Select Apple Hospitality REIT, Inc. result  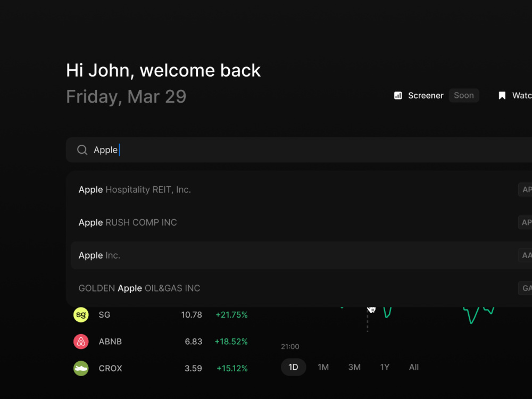302,189
